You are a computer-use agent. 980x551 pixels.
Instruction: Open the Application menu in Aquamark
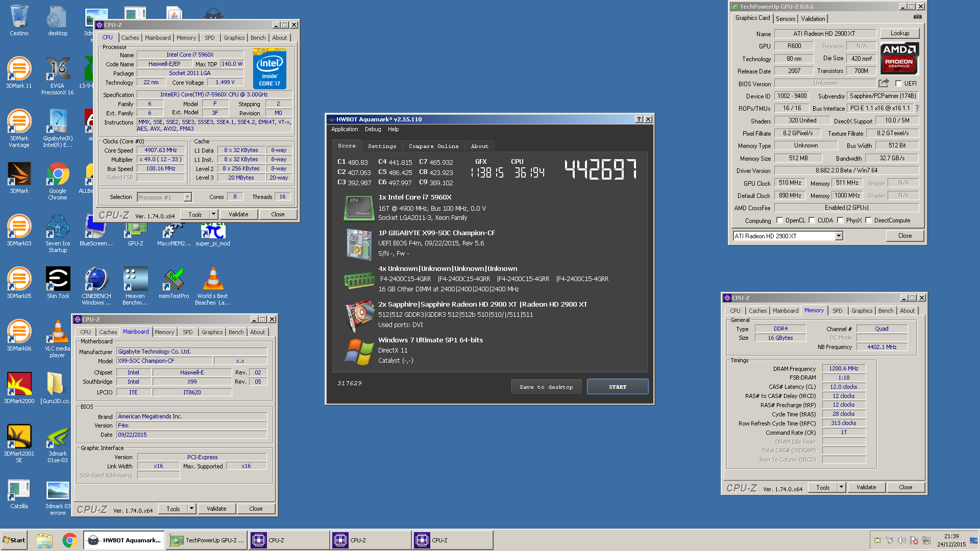(x=345, y=130)
